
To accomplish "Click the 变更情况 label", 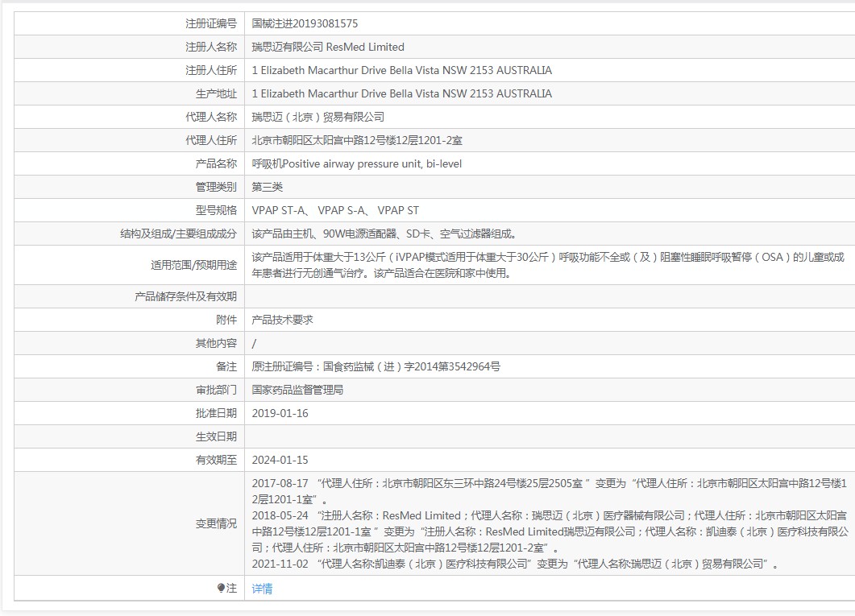I will click(217, 524).
